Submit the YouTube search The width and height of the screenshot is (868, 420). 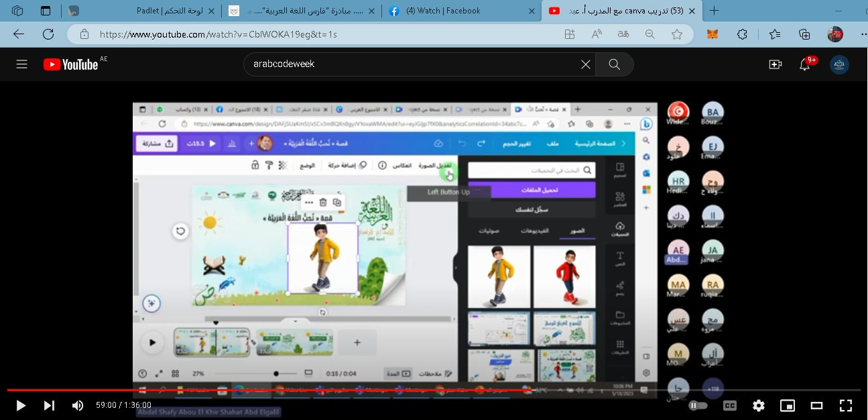pos(614,64)
